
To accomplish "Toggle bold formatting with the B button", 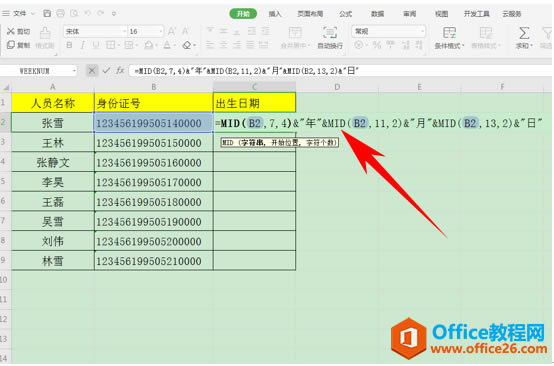I will pyautogui.click(x=69, y=45).
